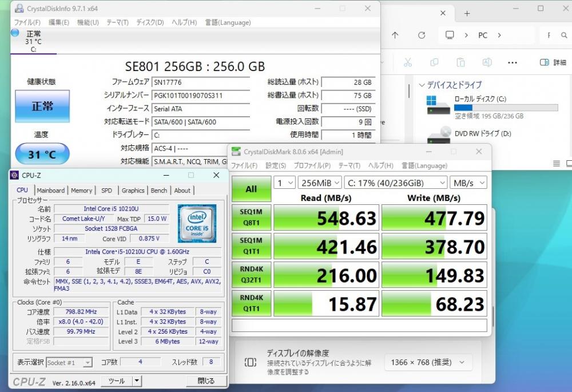The image size is (572, 392).
Task: Open the C: 17% drive dropdown
Action: tap(395, 183)
